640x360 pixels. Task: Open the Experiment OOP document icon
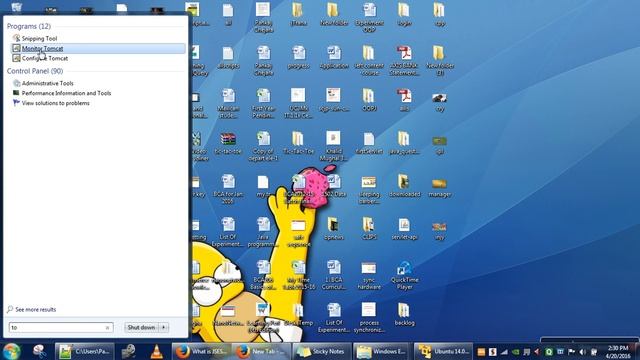(369, 17)
